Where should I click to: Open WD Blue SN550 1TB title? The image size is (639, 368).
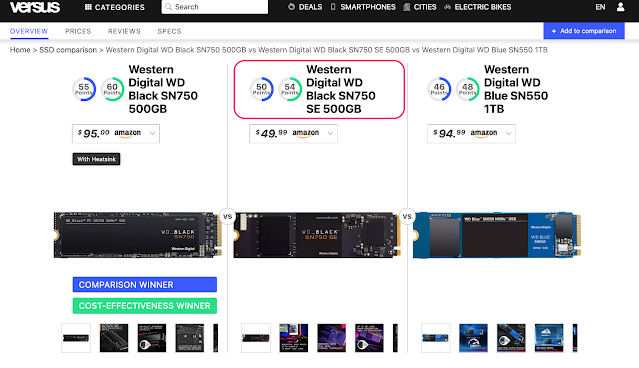coord(516,89)
